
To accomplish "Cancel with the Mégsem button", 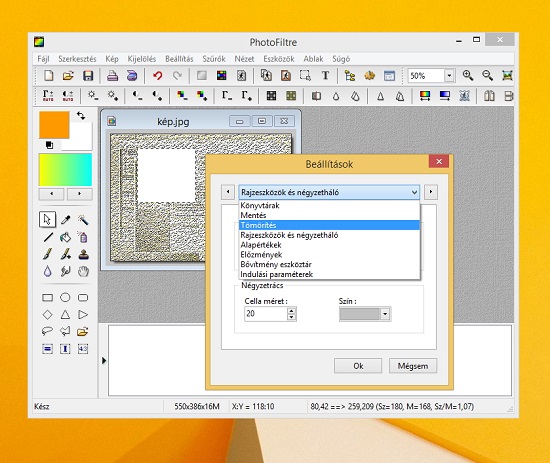I will (x=413, y=366).
